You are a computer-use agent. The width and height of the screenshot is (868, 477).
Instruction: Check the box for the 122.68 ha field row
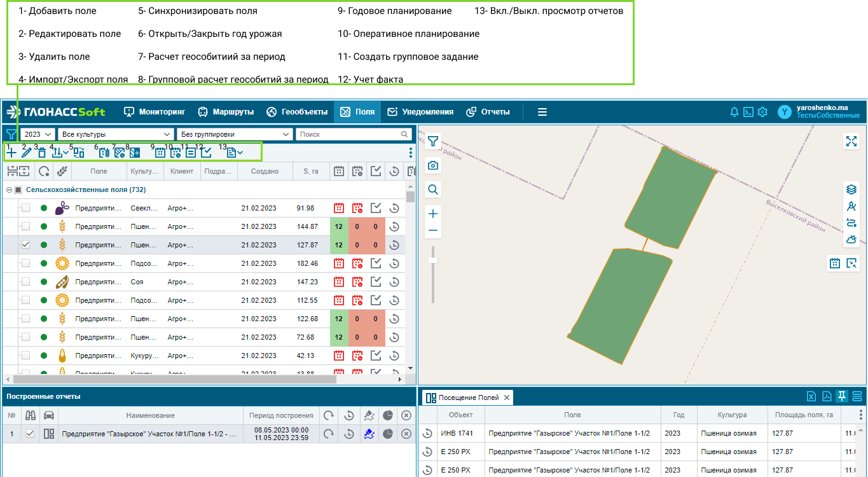coord(25,319)
